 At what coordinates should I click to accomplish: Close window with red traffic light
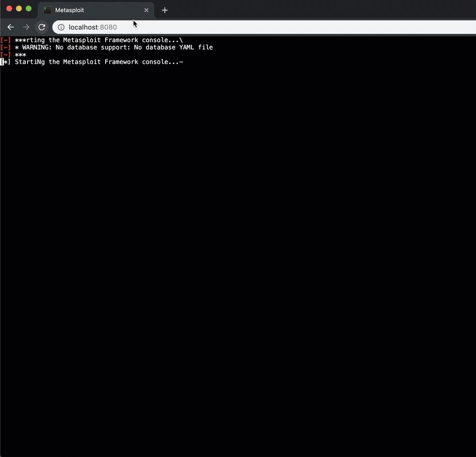point(9,9)
